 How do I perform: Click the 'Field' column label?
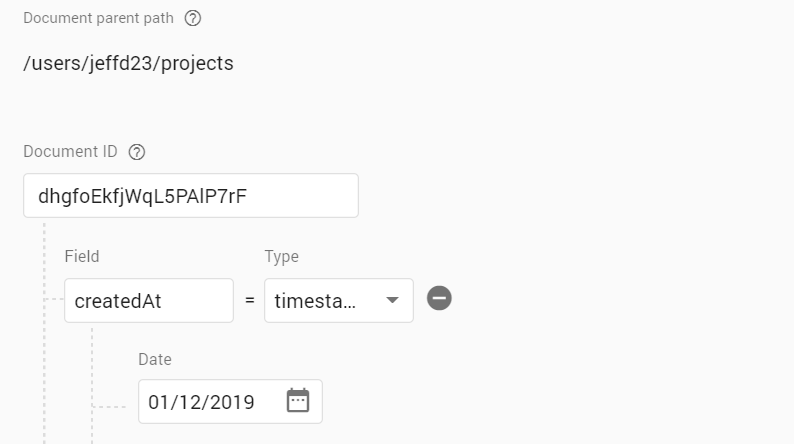82,257
